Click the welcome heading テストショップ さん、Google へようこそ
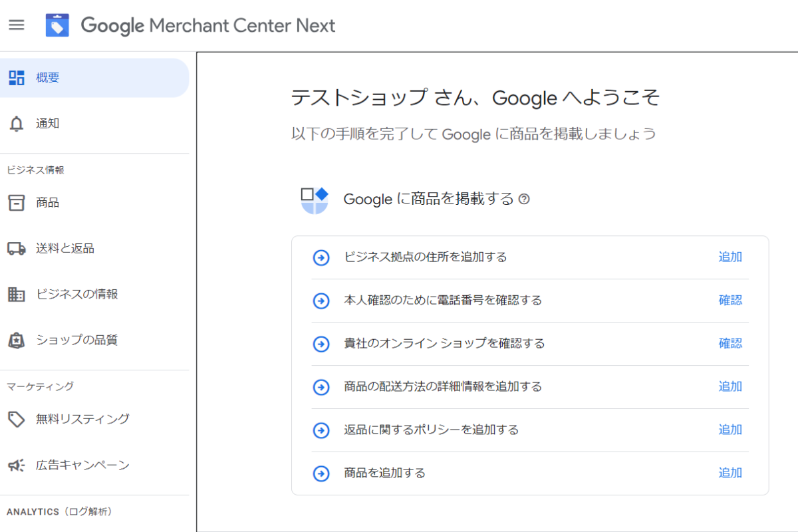Image resolution: width=798 pixels, height=532 pixels. (476, 98)
